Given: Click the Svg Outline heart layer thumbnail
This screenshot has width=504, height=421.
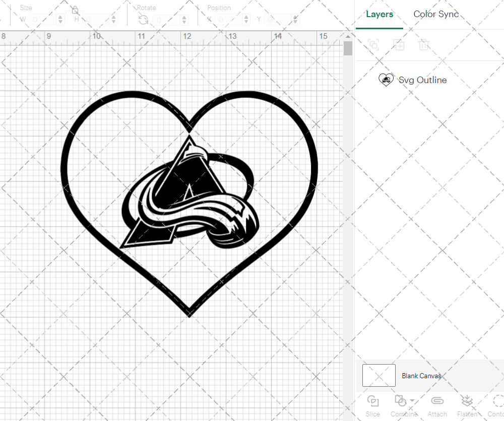Looking at the screenshot, I should click(386, 79).
